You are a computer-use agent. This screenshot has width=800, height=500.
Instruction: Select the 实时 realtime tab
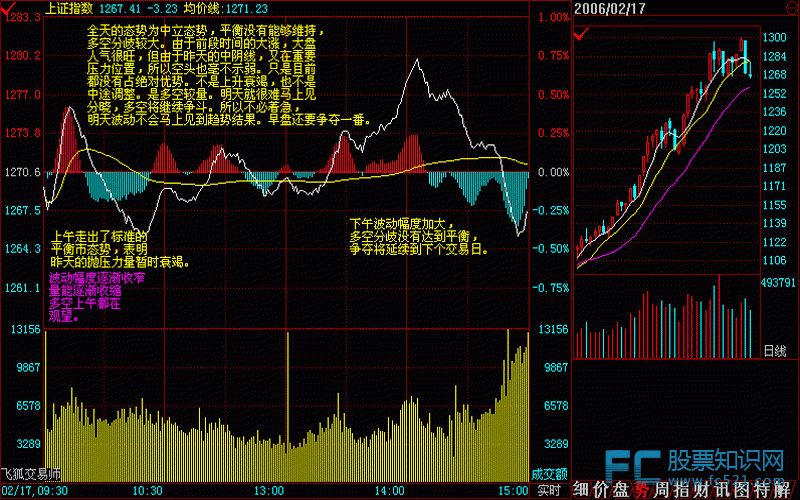(549, 491)
